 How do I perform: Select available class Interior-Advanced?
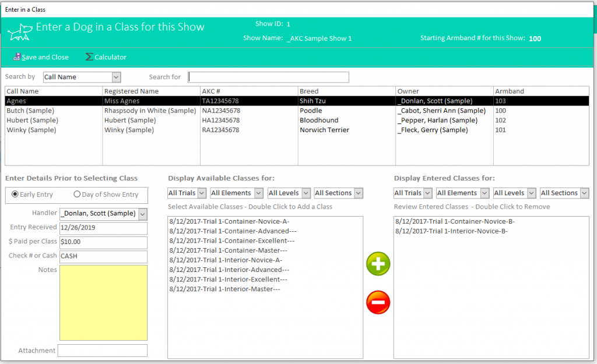(229, 270)
